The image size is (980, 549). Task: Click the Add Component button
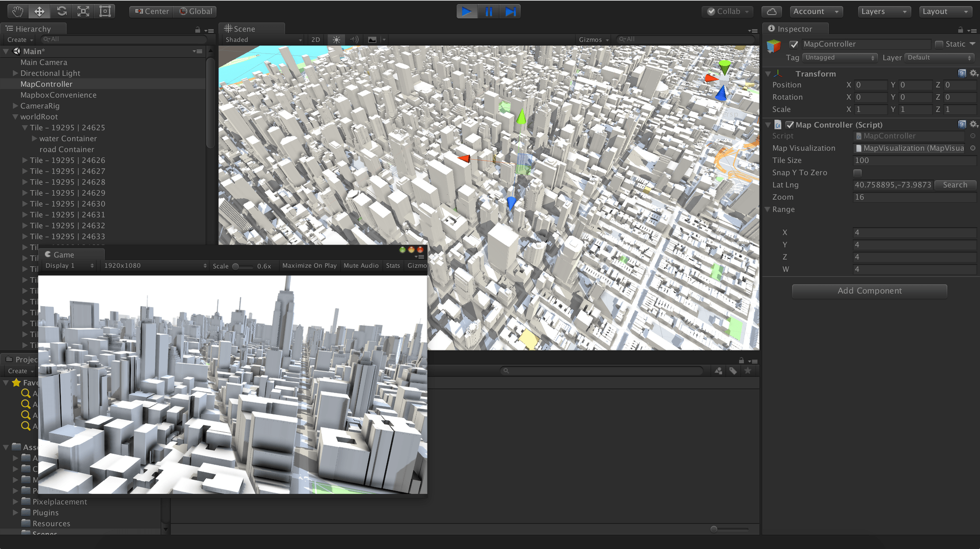pyautogui.click(x=869, y=291)
